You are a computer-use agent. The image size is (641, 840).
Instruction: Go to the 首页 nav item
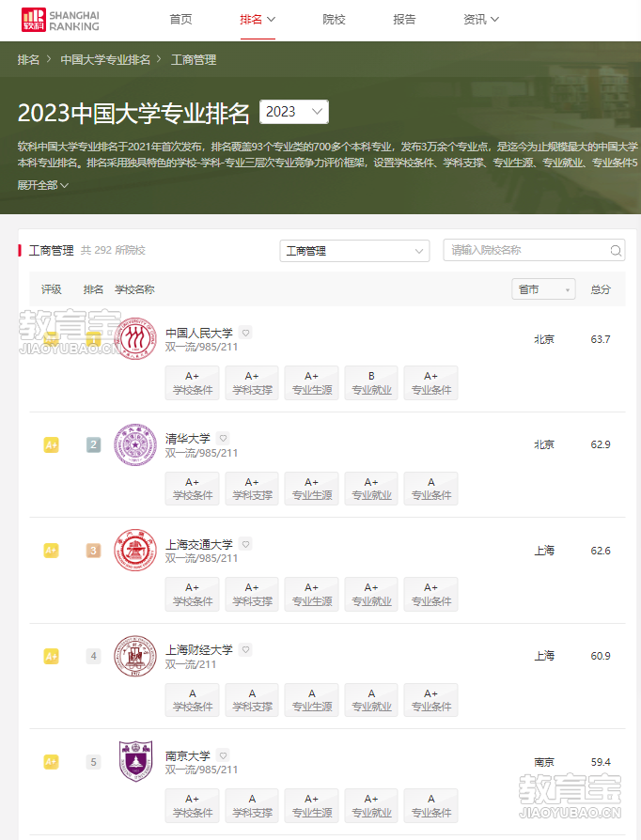[180, 20]
